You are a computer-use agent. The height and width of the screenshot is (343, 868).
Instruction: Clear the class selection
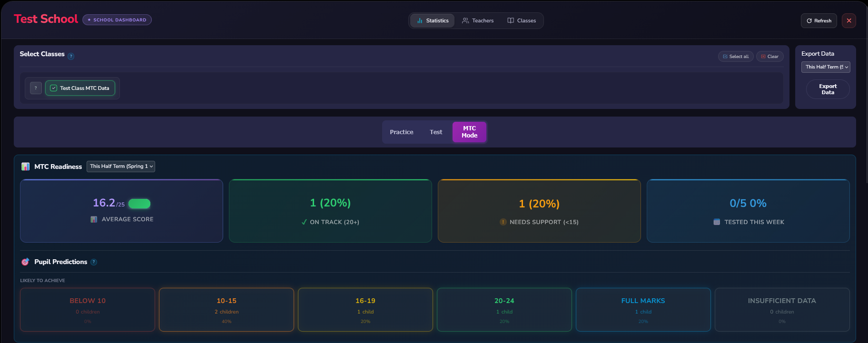[769, 57]
